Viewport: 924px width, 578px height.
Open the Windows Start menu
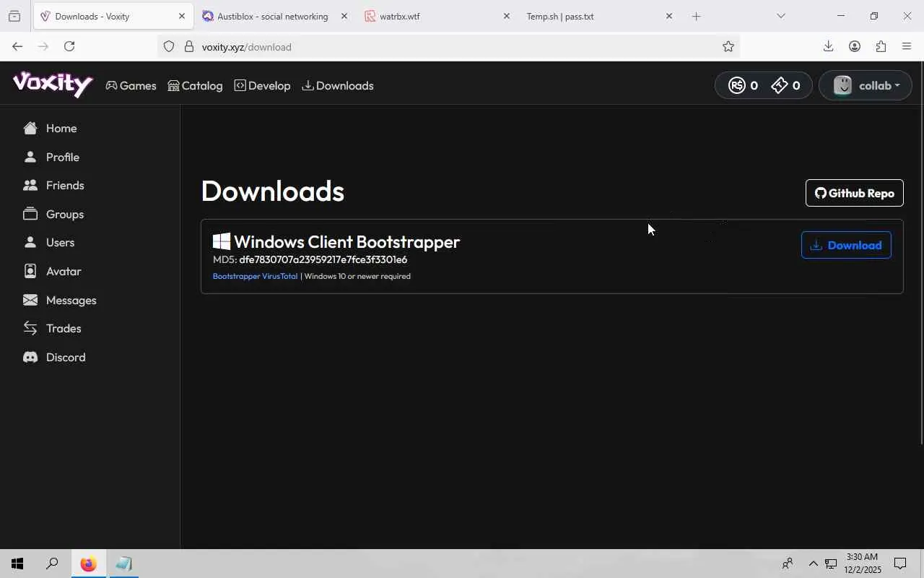(x=17, y=564)
